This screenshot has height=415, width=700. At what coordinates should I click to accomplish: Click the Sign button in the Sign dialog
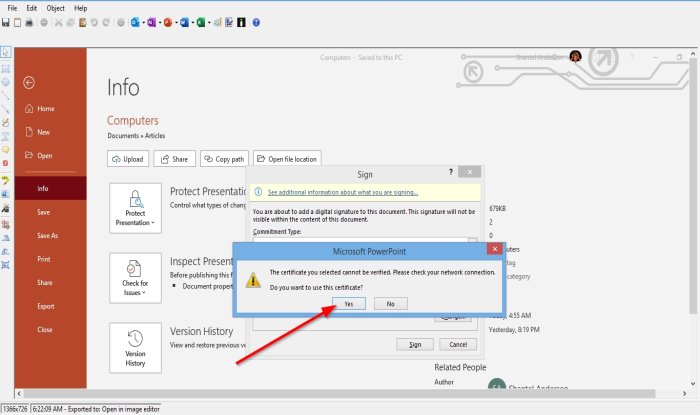415,344
